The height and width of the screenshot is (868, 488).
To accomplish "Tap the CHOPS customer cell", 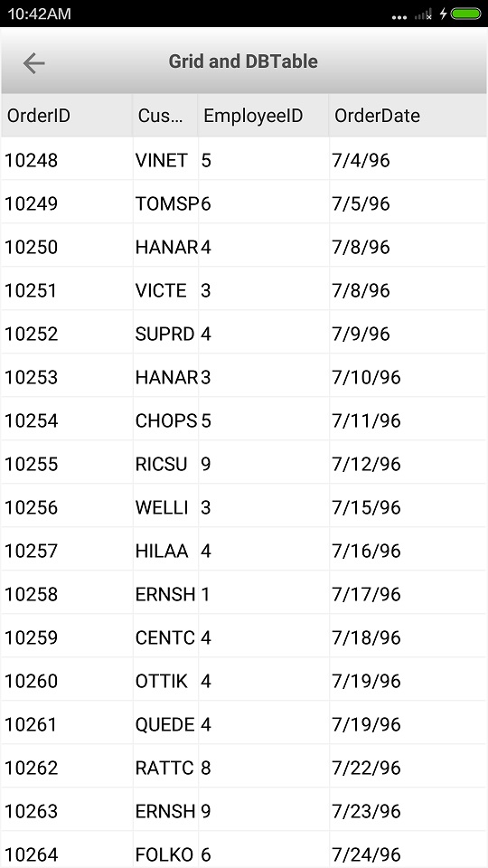I will [165, 420].
